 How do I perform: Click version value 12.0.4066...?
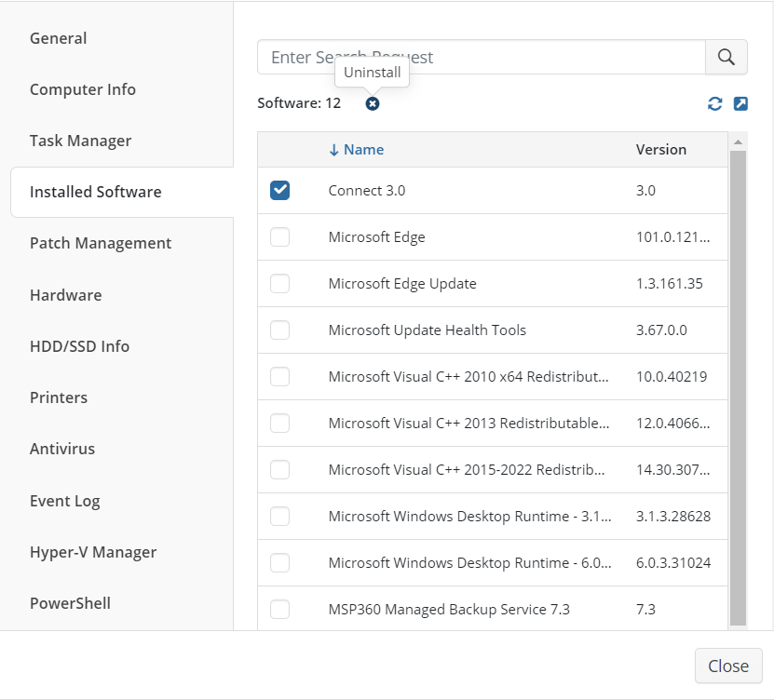point(672,424)
